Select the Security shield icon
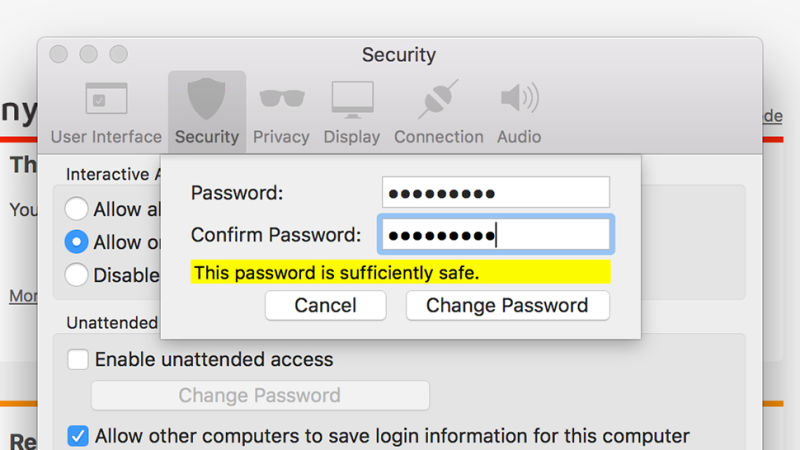The image size is (800, 450). [207, 100]
